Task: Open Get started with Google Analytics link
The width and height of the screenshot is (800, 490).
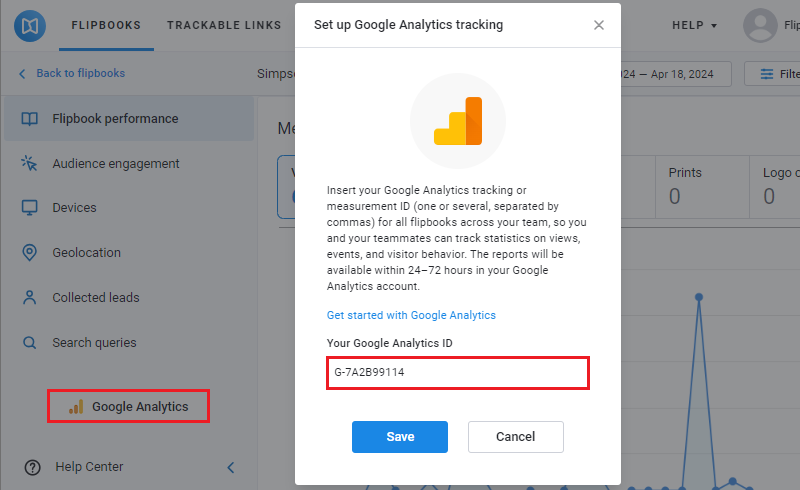Action: [411, 315]
